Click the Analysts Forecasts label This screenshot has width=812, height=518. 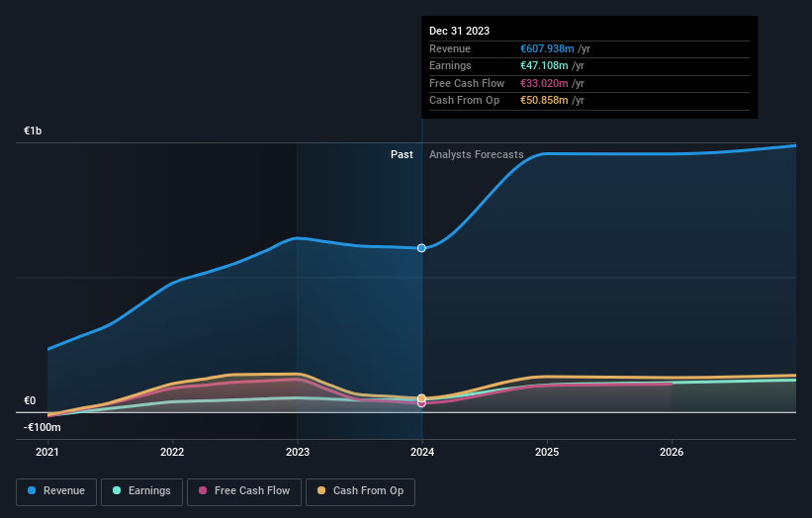pos(477,154)
